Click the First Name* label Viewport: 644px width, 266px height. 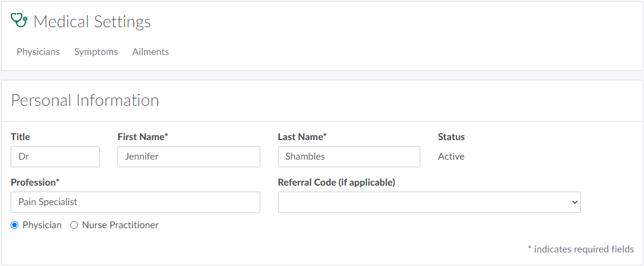pos(143,137)
